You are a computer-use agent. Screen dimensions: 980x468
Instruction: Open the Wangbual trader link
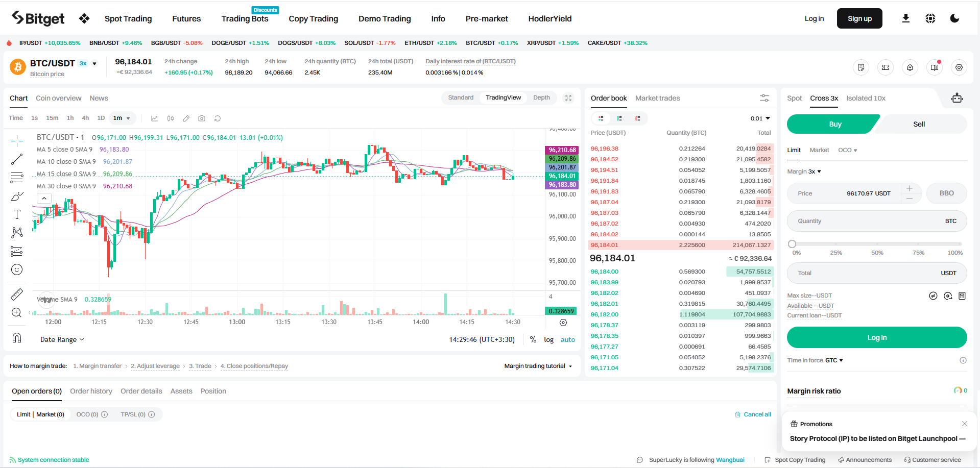point(730,460)
